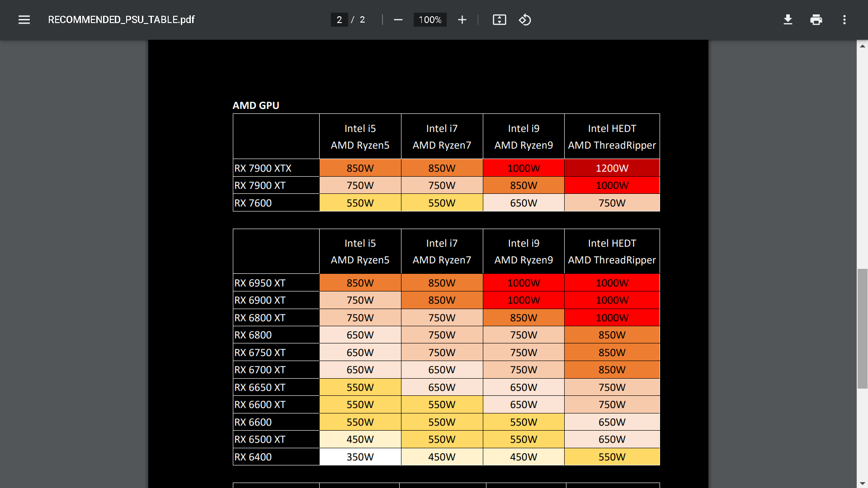Open the sidebar hamburger menu
868x488 pixels.
pyautogui.click(x=24, y=20)
